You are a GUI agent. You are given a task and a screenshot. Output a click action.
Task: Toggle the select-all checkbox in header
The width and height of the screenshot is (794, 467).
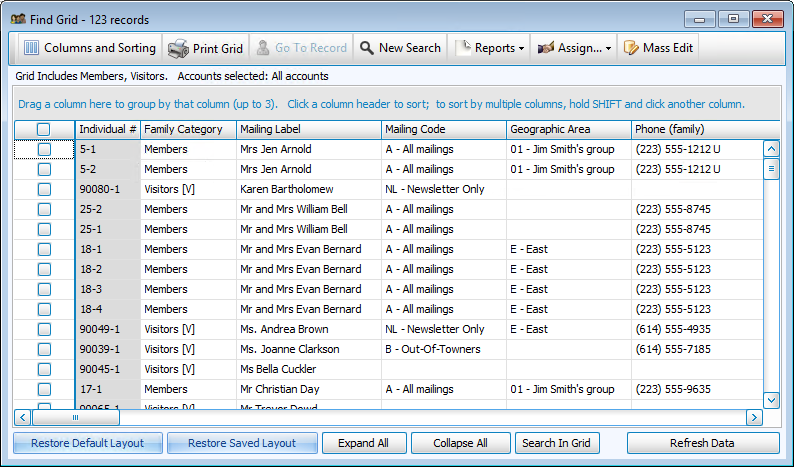44,129
